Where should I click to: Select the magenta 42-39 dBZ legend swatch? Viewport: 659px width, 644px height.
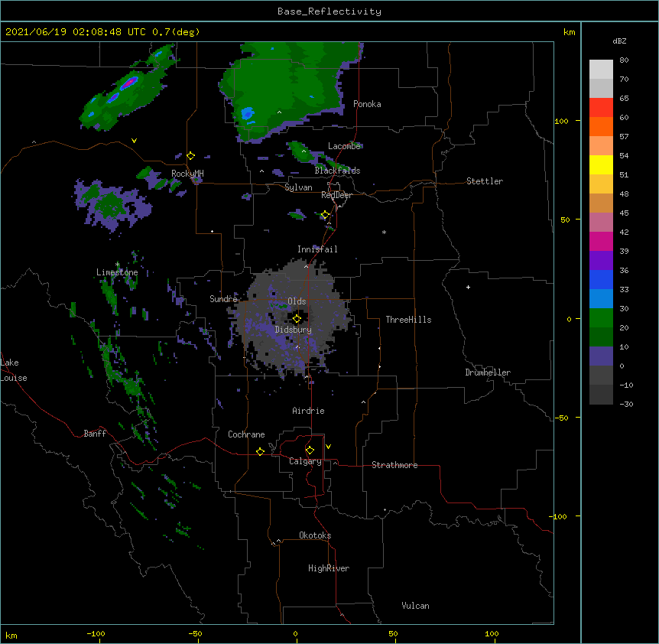tap(601, 241)
